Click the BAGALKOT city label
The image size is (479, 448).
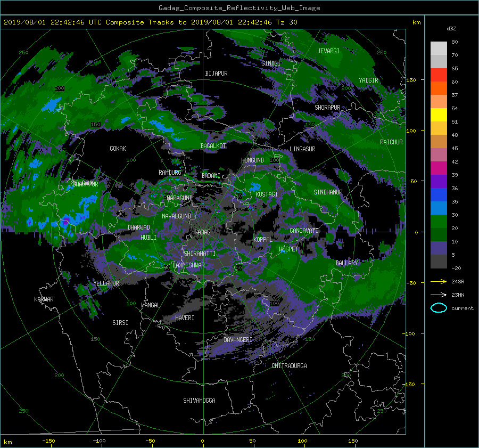(x=213, y=146)
